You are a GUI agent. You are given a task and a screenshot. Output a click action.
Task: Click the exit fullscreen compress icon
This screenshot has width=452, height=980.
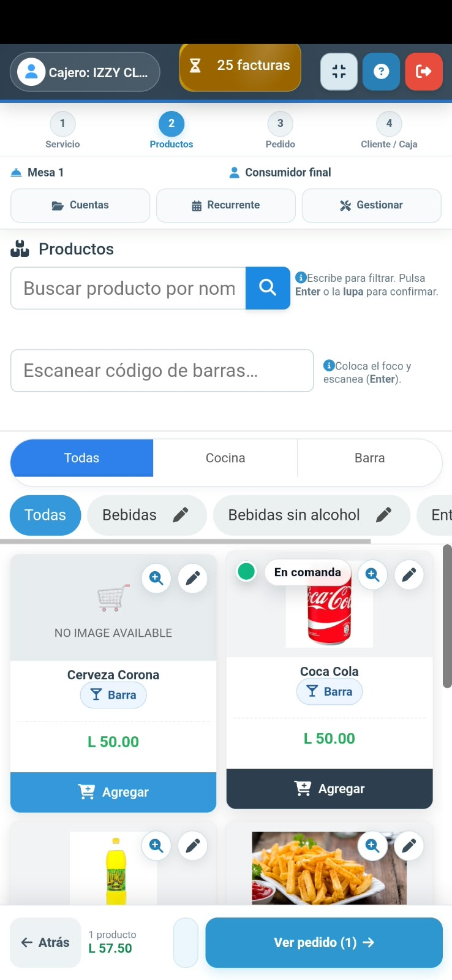[x=339, y=72]
